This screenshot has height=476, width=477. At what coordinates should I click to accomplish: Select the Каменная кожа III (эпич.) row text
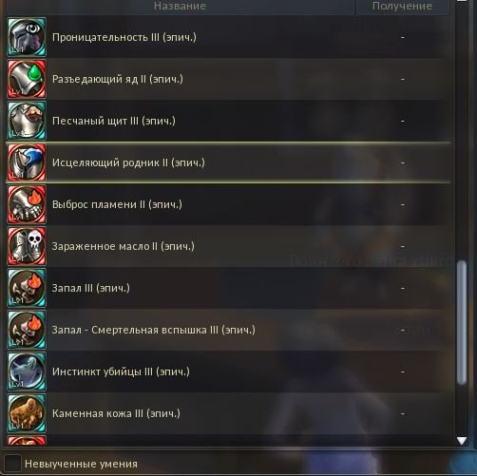(x=116, y=414)
